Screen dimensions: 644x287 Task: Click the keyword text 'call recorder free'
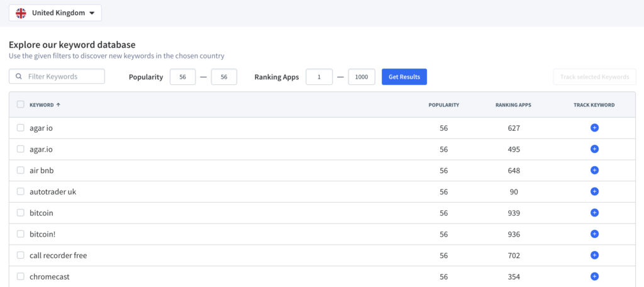(58, 256)
